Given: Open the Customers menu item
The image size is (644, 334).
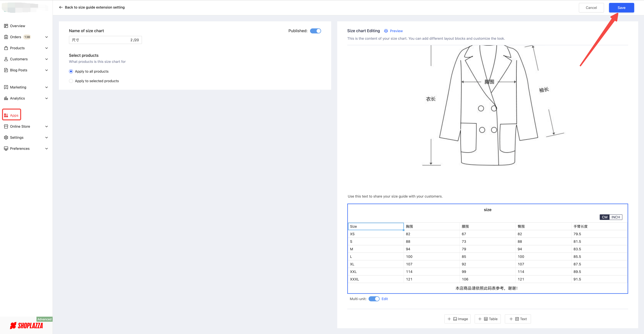Looking at the screenshot, I should (x=19, y=59).
